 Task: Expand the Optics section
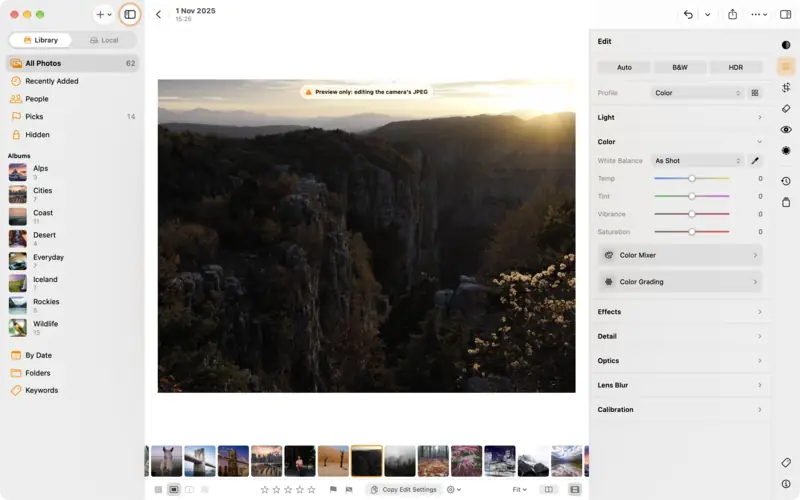pos(680,361)
